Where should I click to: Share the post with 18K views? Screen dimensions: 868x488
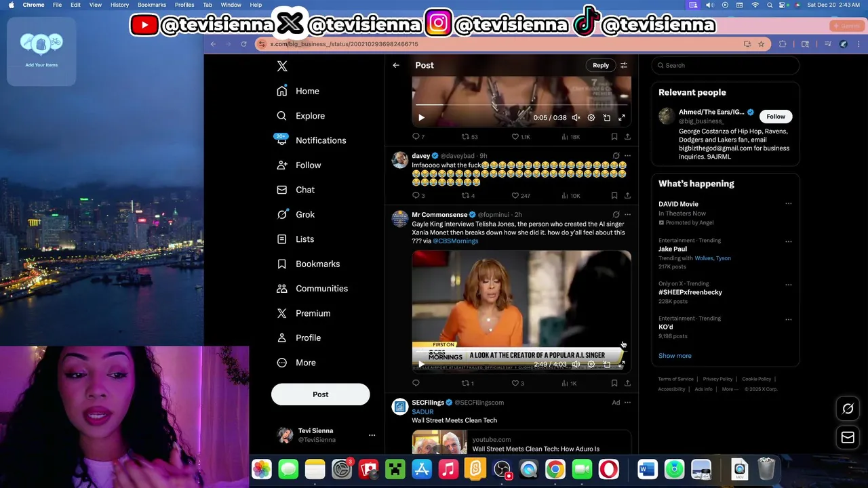pos(627,136)
